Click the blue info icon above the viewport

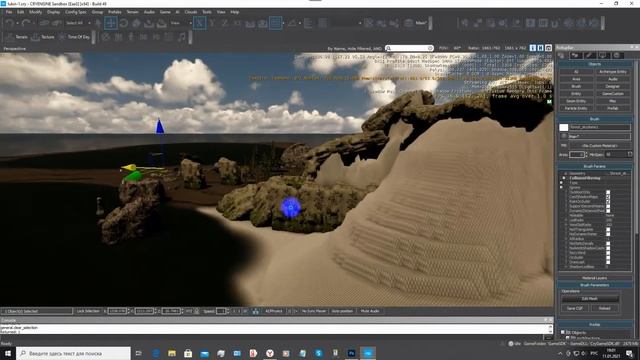533,48
